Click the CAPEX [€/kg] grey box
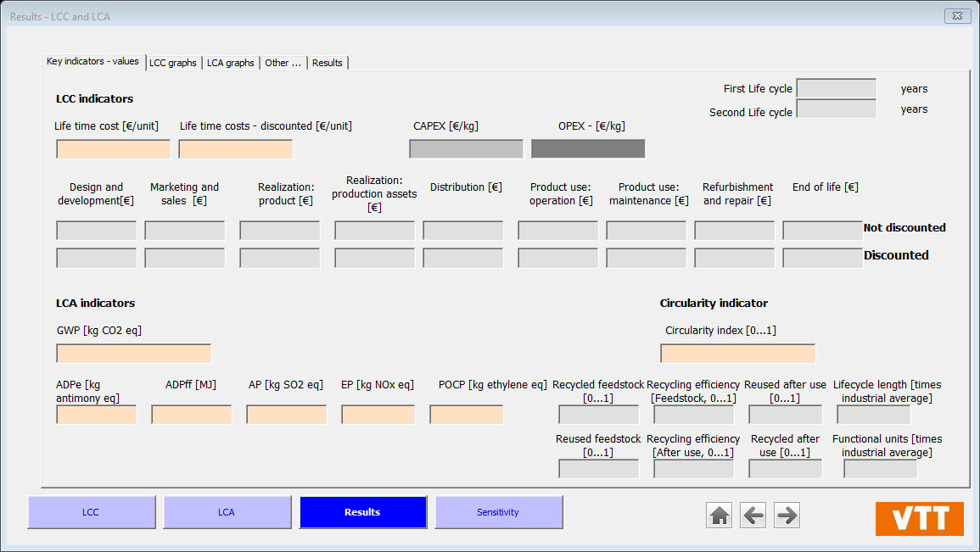The width and height of the screenshot is (980, 552). point(467,148)
